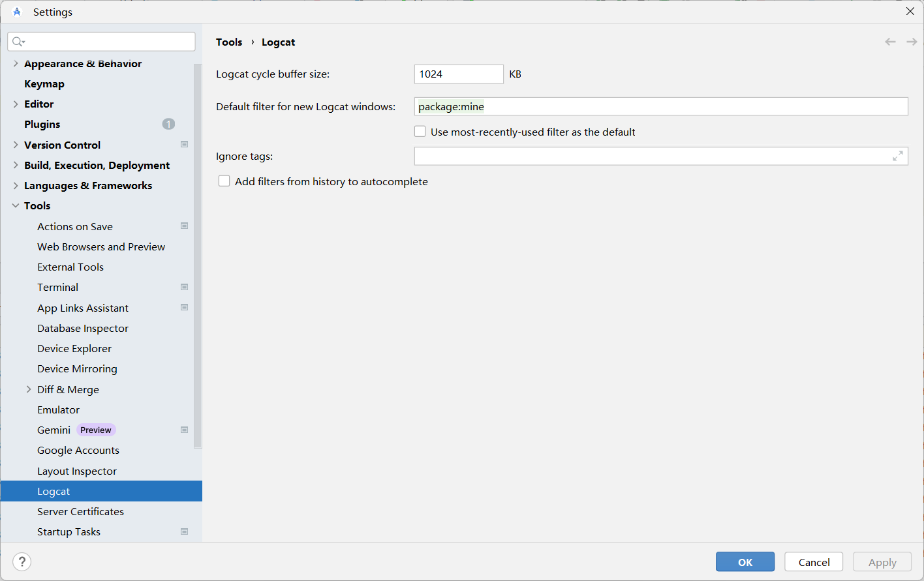The image size is (924, 581).
Task: Click the help question mark icon
Action: pyautogui.click(x=22, y=561)
